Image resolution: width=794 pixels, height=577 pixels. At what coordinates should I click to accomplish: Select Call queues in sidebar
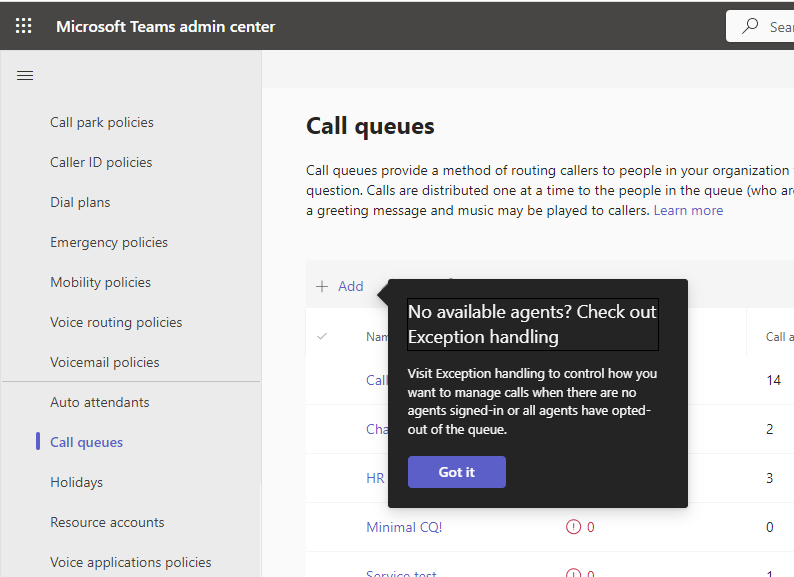tap(87, 442)
